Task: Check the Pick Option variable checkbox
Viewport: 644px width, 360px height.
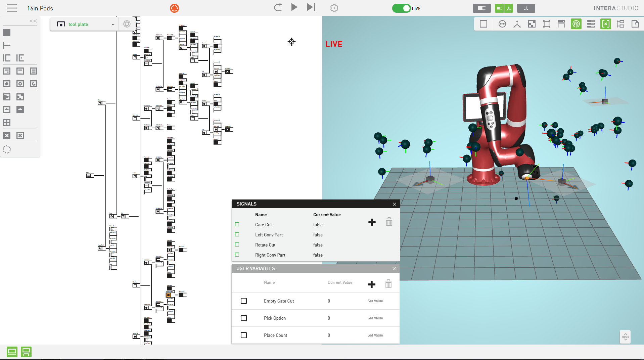Action: (244, 318)
